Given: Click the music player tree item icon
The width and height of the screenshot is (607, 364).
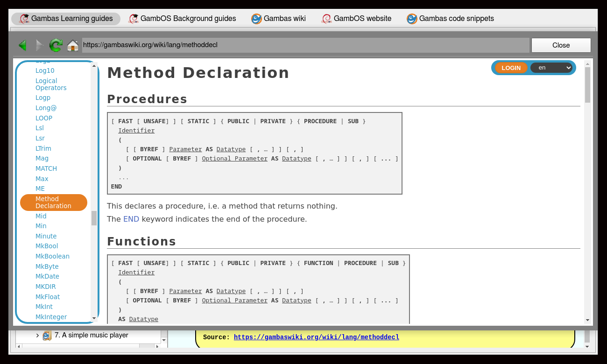Looking at the screenshot, I should (x=47, y=336).
